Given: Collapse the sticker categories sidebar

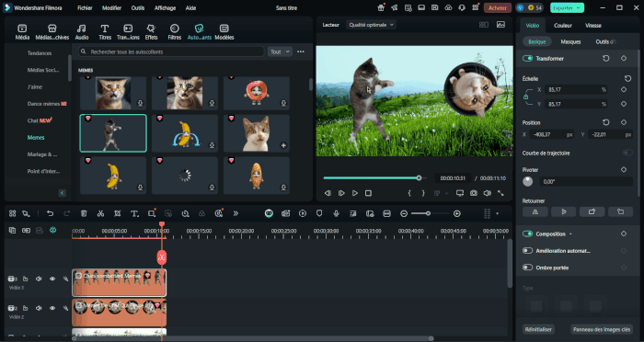Looking at the screenshot, I should pos(62,193).
